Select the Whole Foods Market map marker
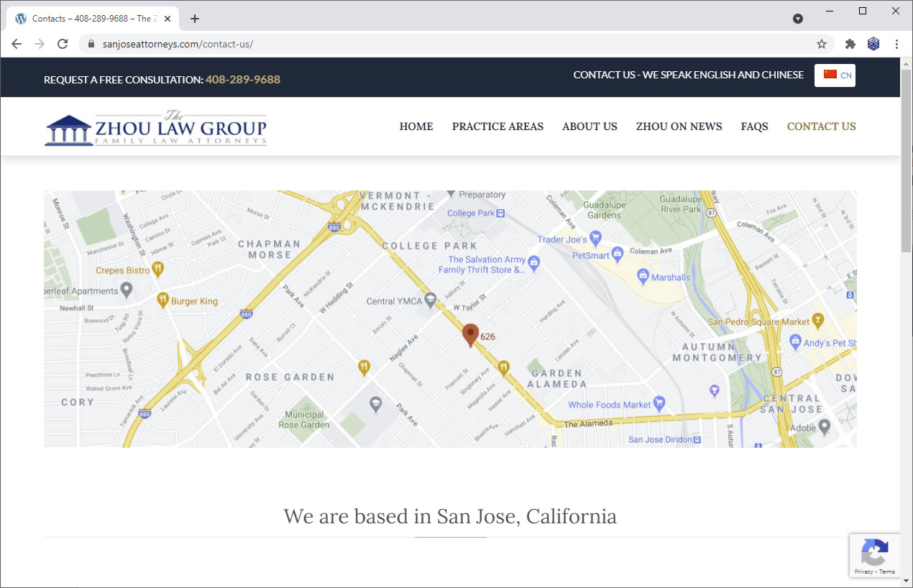Image resolution: width=913 pixels, height=588 pixels. click(x=659, y=404)
